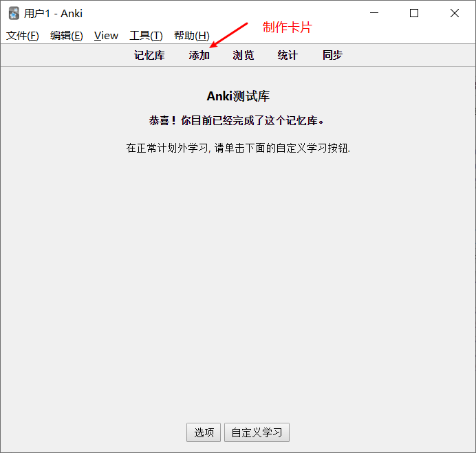Minimize the Anki window
The image size is (476, 453).
[x=374, y=13]
